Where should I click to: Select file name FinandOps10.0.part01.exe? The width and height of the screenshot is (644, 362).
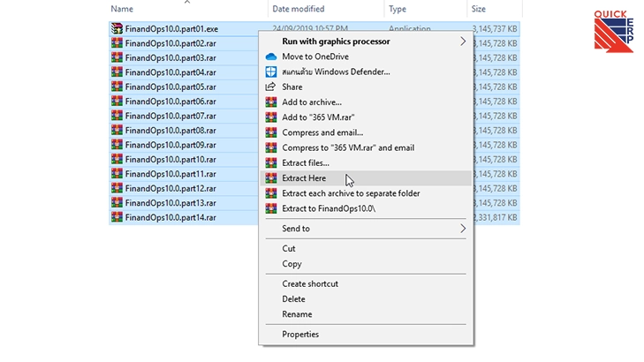171,29
